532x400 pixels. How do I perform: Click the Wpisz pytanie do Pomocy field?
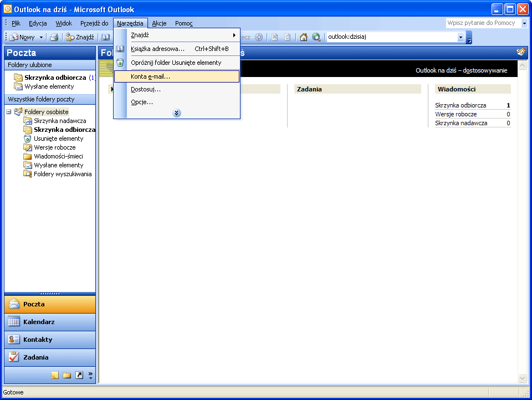point(483,23)
